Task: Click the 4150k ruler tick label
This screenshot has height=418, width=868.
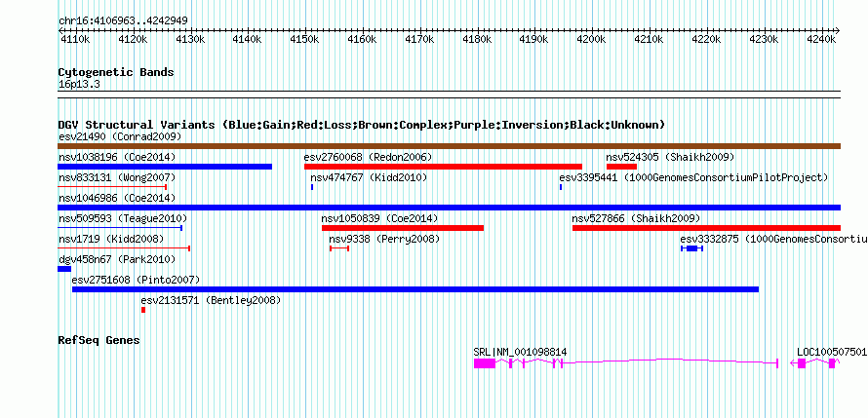Action: click(304, 40)
